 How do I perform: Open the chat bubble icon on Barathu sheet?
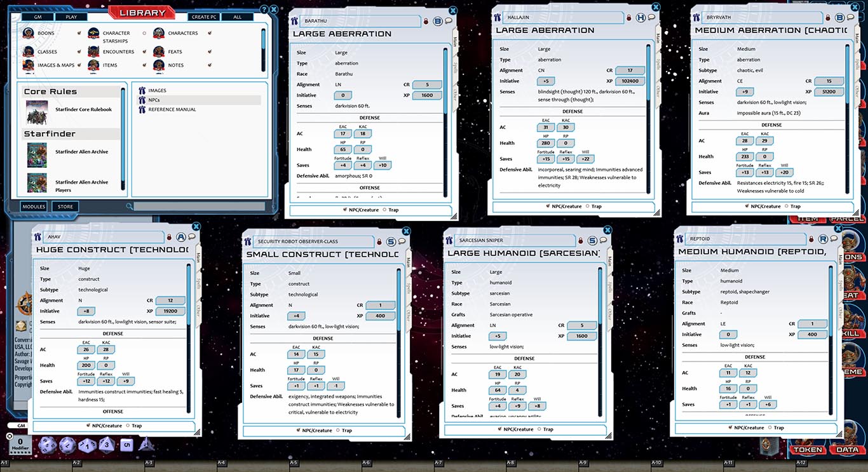click(448, 20)
